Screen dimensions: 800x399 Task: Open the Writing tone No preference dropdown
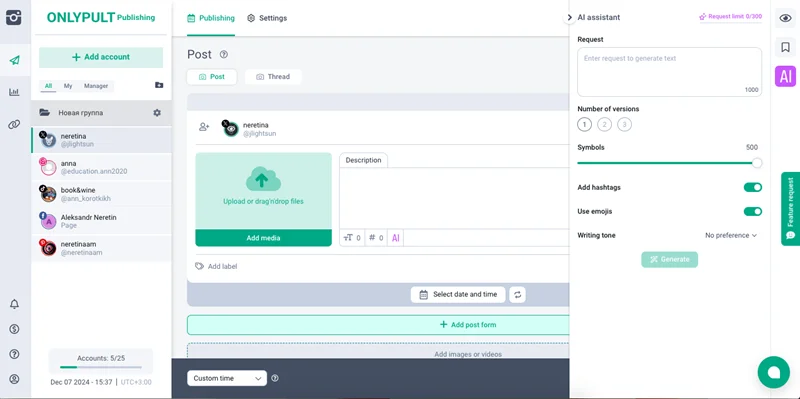(731, 235)
